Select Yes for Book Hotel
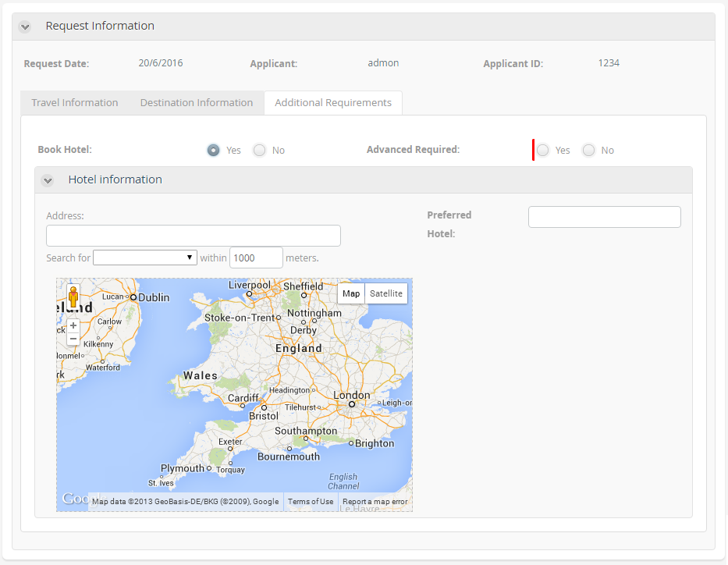 pyautogui.click(x=213, y=150)
